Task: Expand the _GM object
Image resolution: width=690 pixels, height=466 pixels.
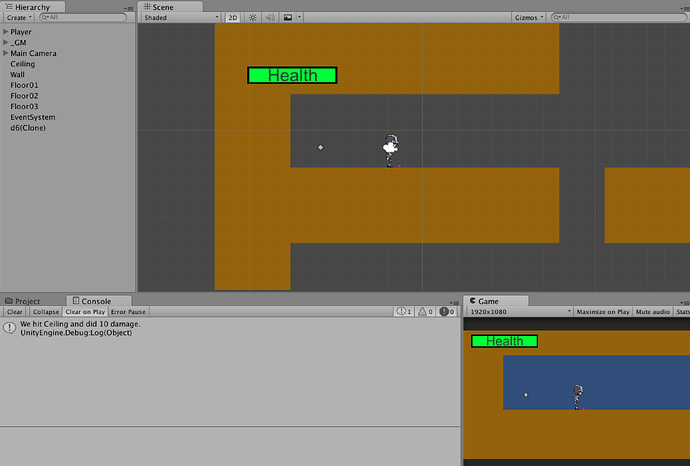Action: click(5, 42)
